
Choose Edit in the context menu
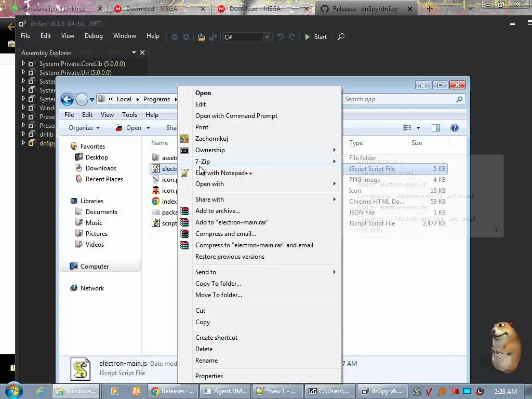point(260,104)
